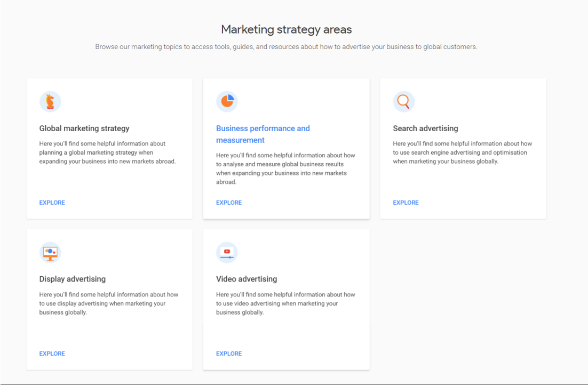Click EXPLORE under Global marketing strategy
The height and width of the screenshot is (385, 588).
pyautogui.click(x=52, y=203)
